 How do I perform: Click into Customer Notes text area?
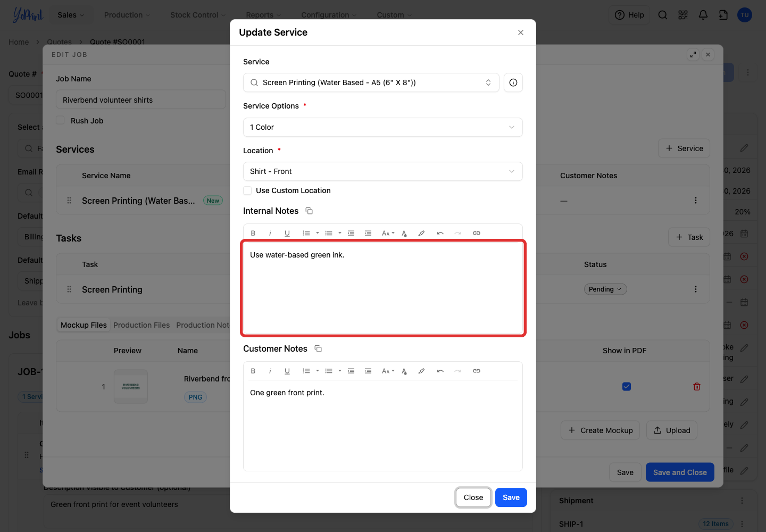[x=383, y=426]
